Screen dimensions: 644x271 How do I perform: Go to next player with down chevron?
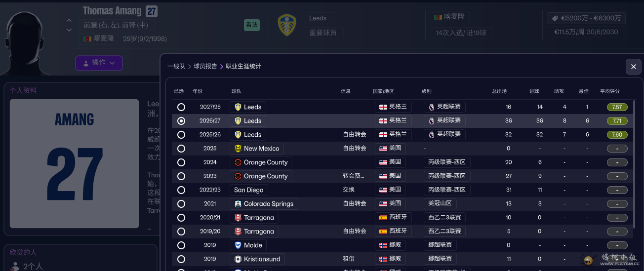(69, 30)
